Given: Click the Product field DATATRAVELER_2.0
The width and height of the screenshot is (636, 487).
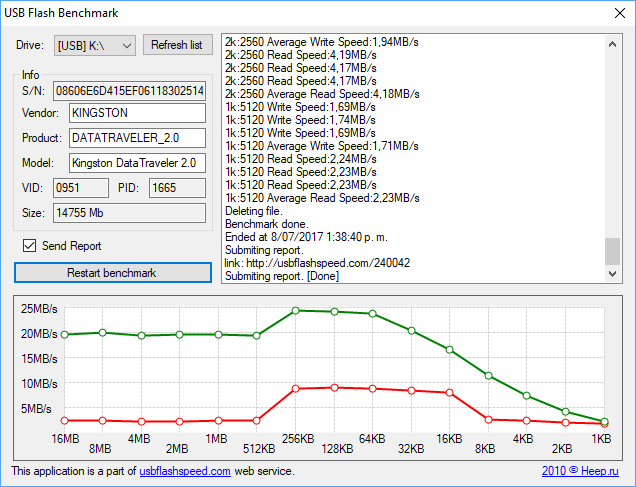Looking at the screenshot, I should click(137, 138).
